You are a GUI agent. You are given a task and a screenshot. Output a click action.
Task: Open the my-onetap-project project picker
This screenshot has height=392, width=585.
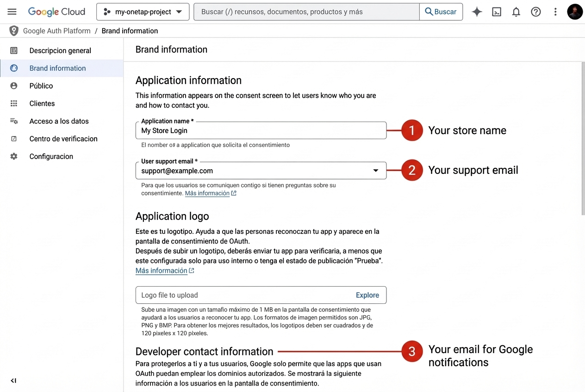143,12
